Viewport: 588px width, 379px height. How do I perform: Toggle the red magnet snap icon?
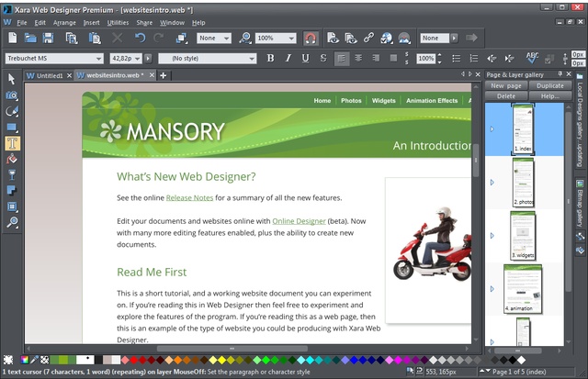click(x=311, y=39)
